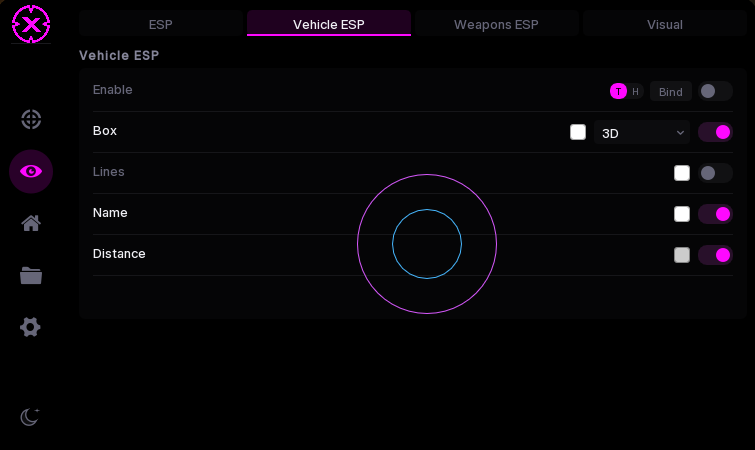The image size is (755, 450).
Task: Pick the Lines color swatch
Action: [x=682, y=173]
